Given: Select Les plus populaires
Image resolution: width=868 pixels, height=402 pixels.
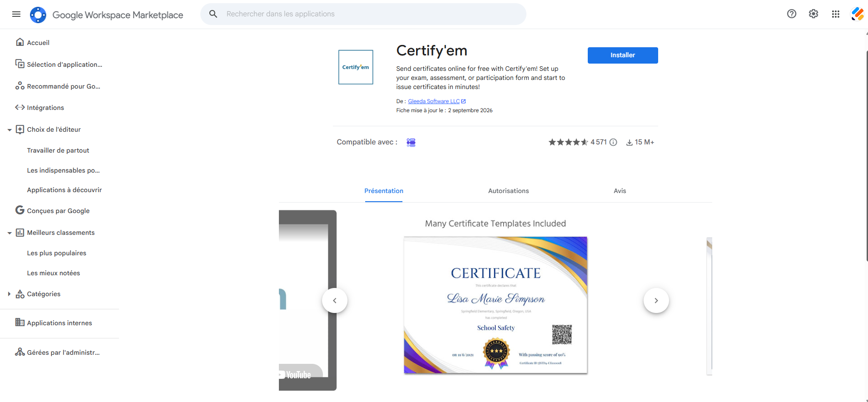Looking at the screenshot, I should (x=56, y=253).
